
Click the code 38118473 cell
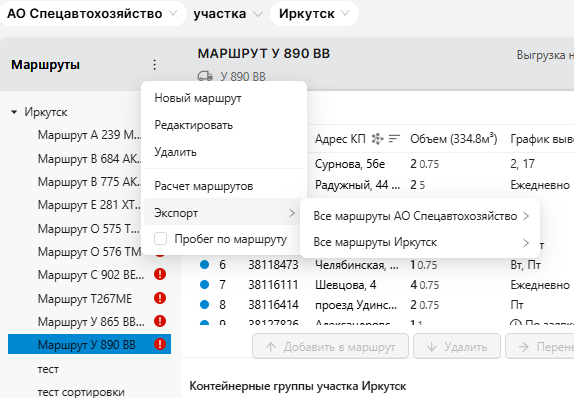pyautogui.click(x=273, y=264)
